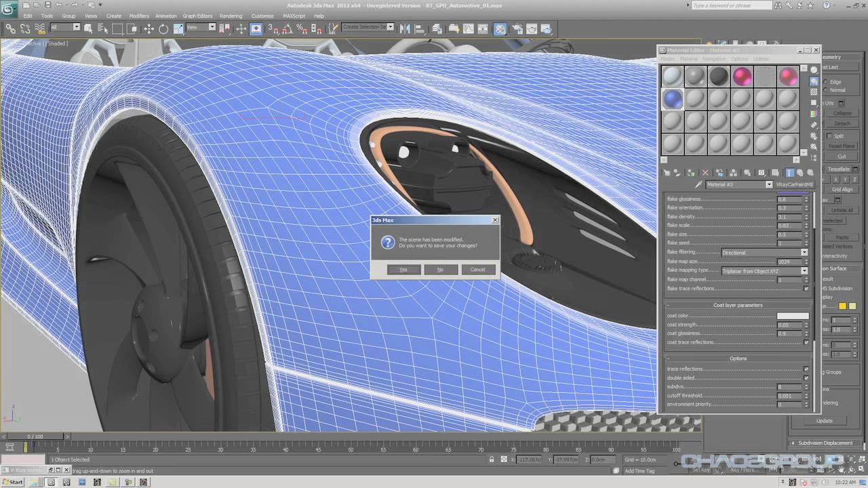This screenshot has width=868, height=488.
Task: Click the Mirror tool icon
Action: point(405,28)
